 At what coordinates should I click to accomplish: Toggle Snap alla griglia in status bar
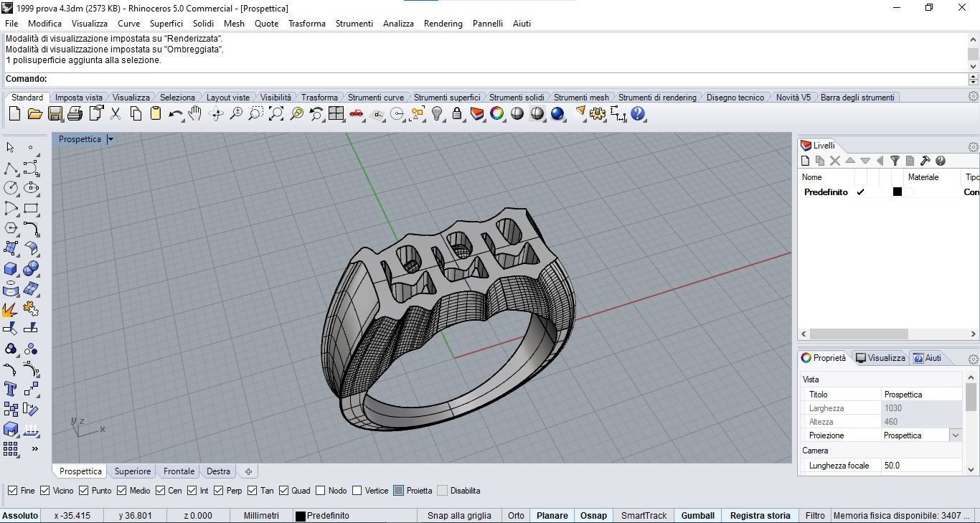coord(459,516)
